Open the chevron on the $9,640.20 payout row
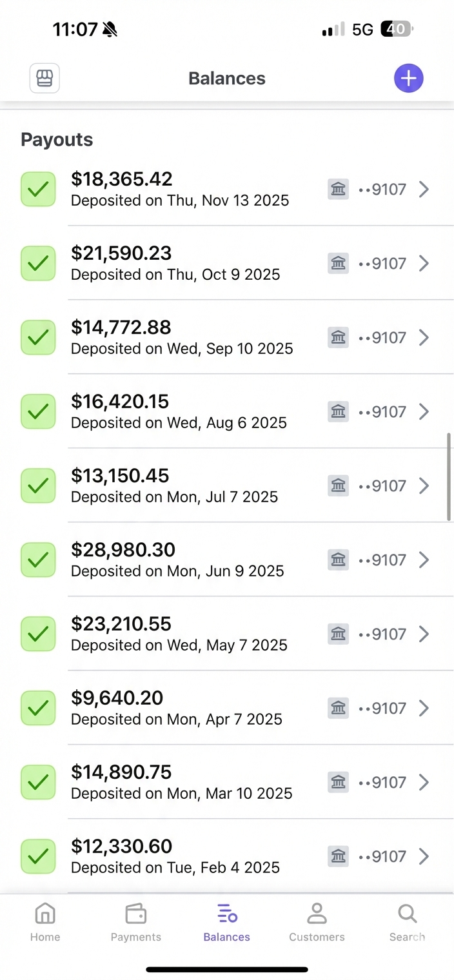The image size is (454, 980). coord(424,708)
